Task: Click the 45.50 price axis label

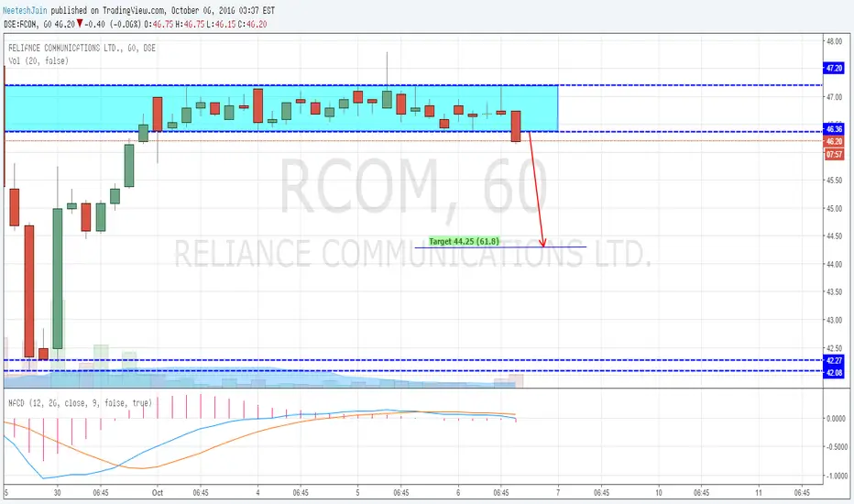Action: point(834,181)
